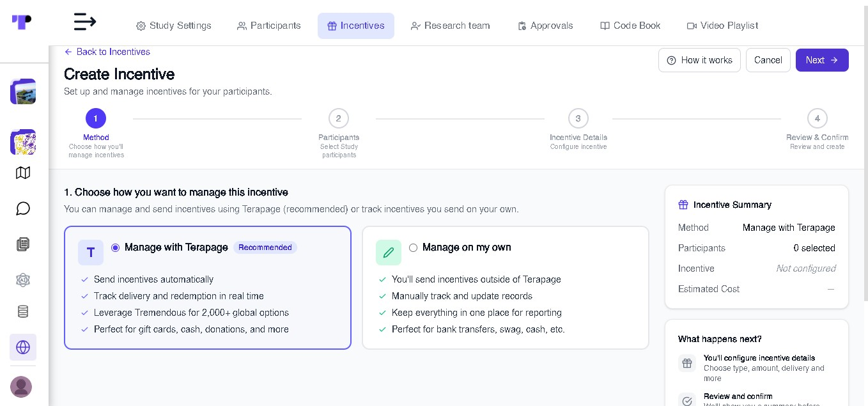The image size is (868, 406).
Task: Click 'Send incentives automatically' text
Action: coord(153,279)
